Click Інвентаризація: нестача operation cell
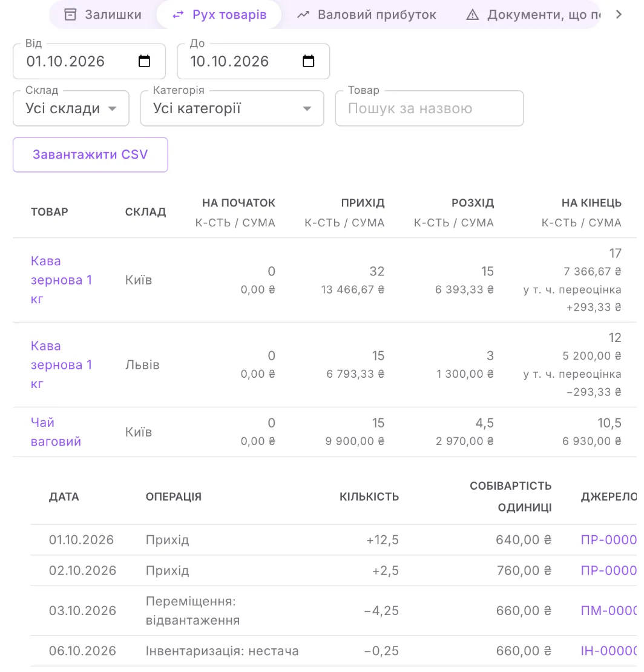 point(222,651)
